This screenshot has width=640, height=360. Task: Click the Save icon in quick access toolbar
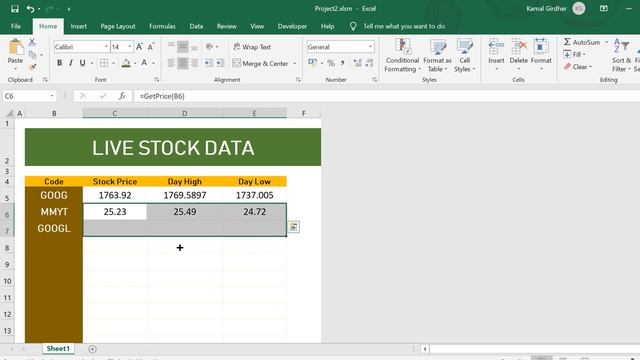[15, 9]
